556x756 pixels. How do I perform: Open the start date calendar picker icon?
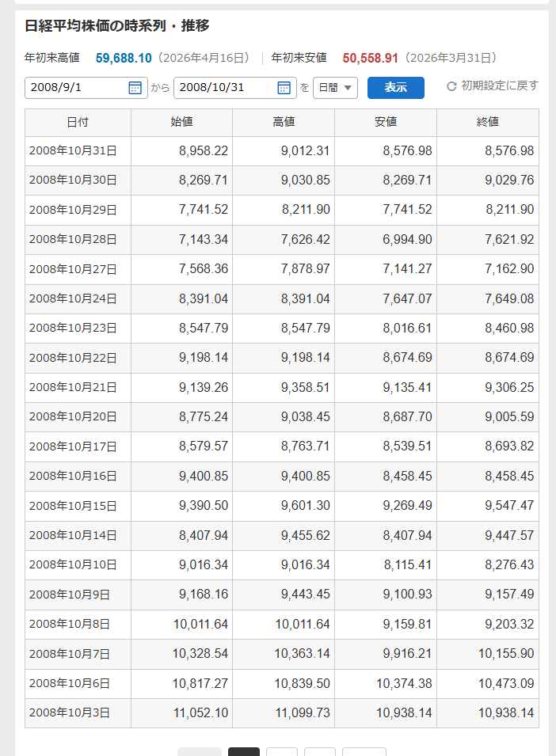(x=135, y=88)
